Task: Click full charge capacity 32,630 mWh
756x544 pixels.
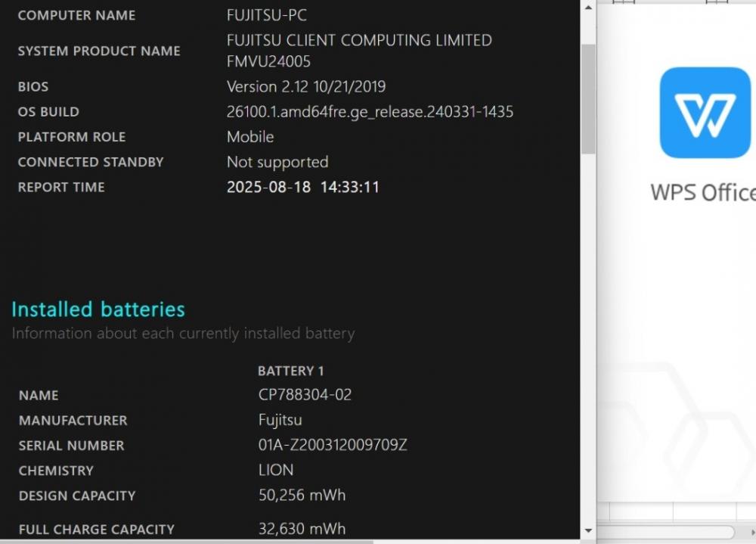Action: coord(302,529)
